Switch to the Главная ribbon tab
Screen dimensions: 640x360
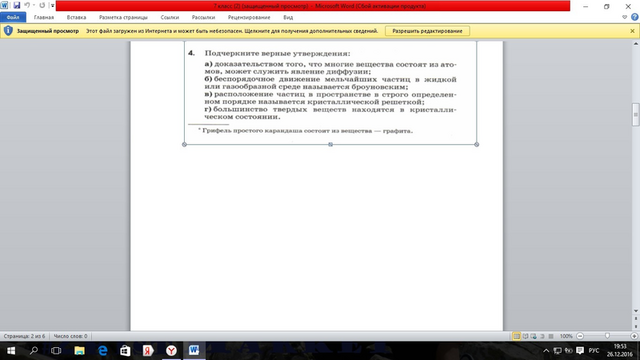(44, 17)
